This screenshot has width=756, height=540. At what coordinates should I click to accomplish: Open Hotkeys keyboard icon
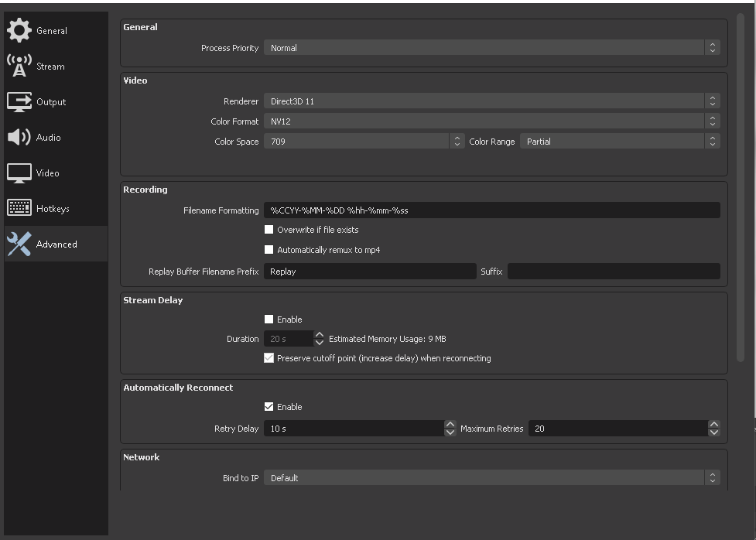click(x=19, y=208)
